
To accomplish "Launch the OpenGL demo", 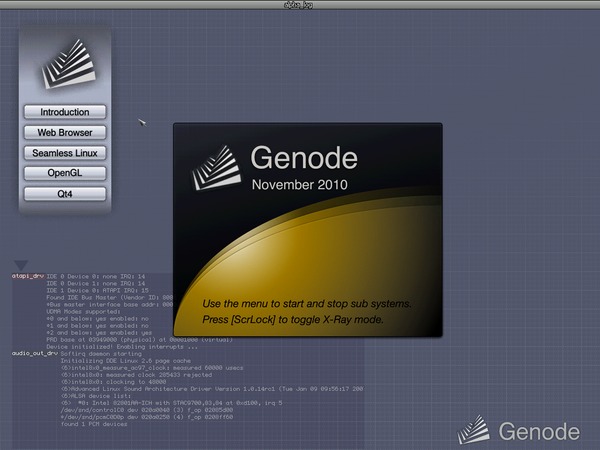I will pos(65,173).
